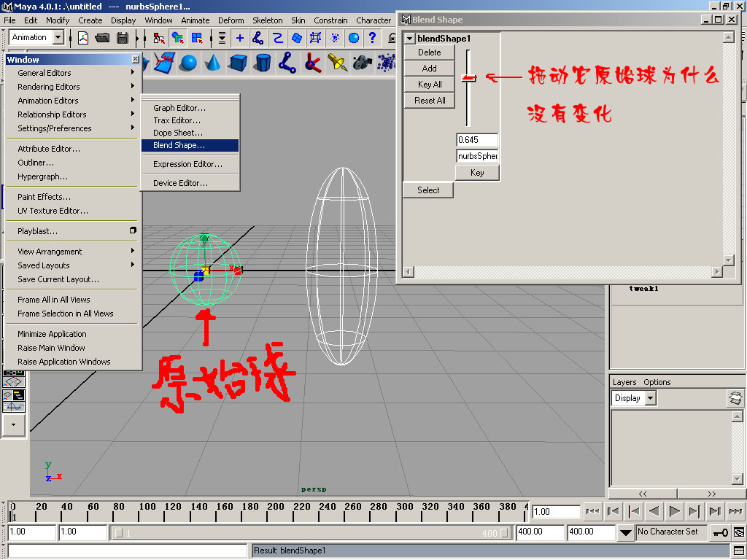
Task: Expand Saved Layouts submenu arrow
Action: 133,265
